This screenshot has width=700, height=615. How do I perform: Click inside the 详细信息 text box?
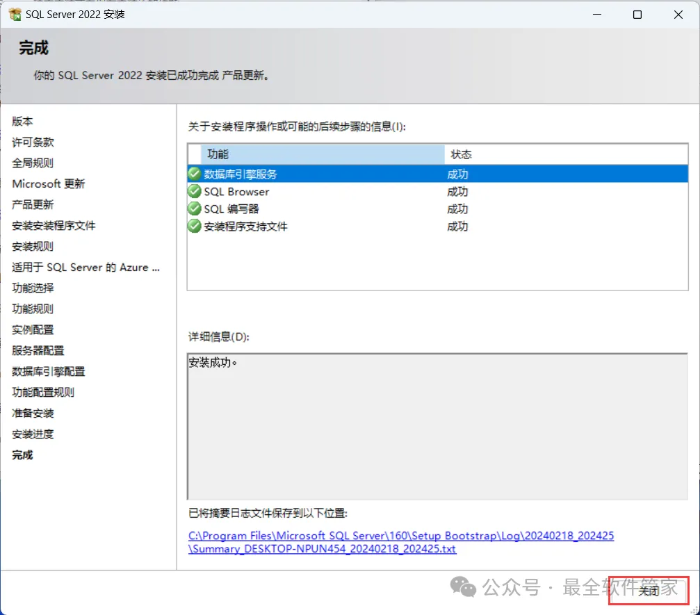[437, 427]
